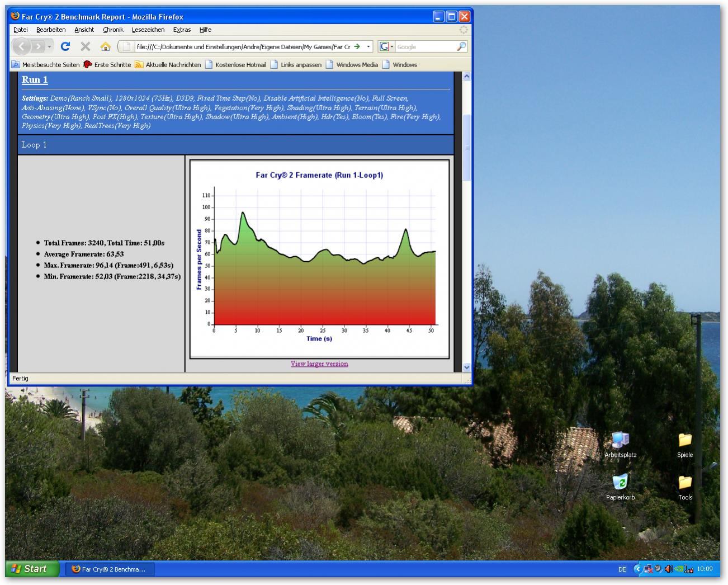Select the Max. Framerate 96,14 line
The image size is (728, 585).
point(108,265)
